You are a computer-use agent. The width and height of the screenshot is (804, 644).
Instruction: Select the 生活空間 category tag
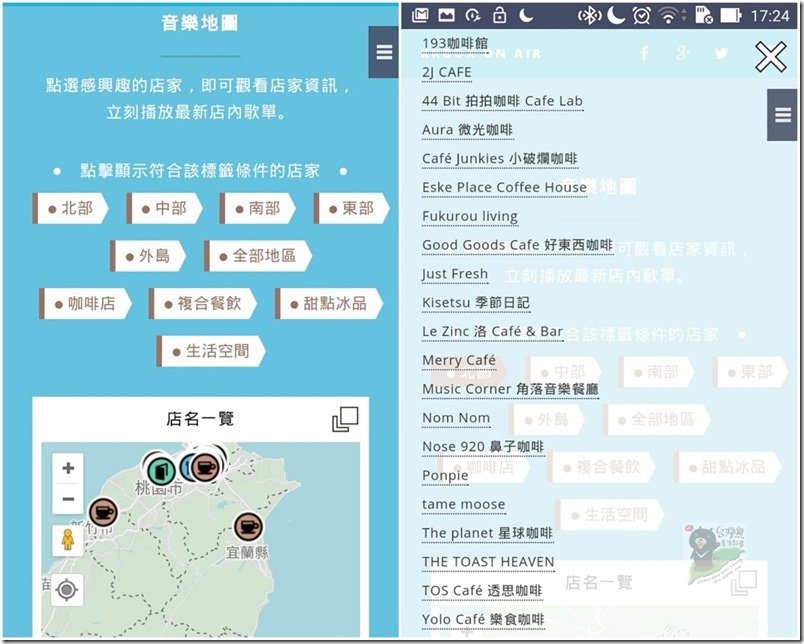(211, 351)
